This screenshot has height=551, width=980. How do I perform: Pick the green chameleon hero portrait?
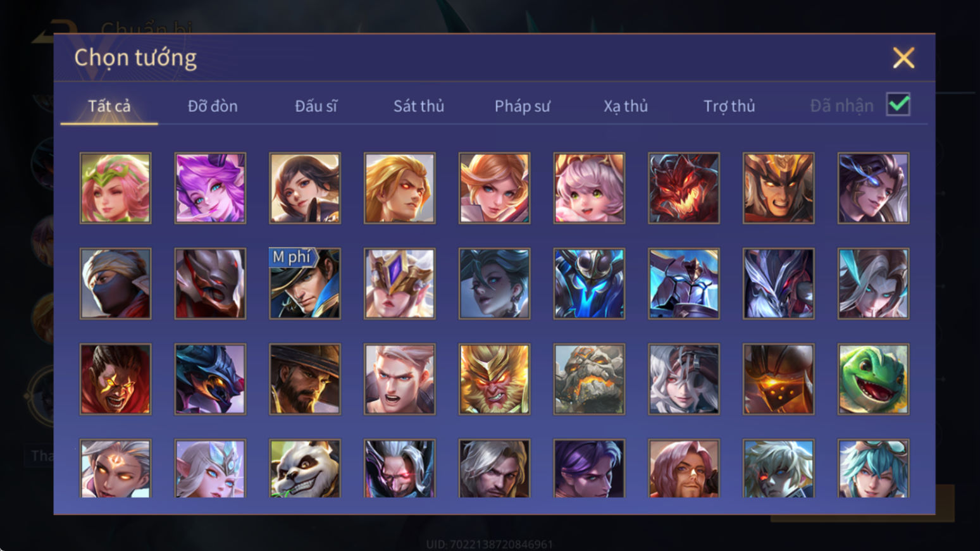click(873, 379)
